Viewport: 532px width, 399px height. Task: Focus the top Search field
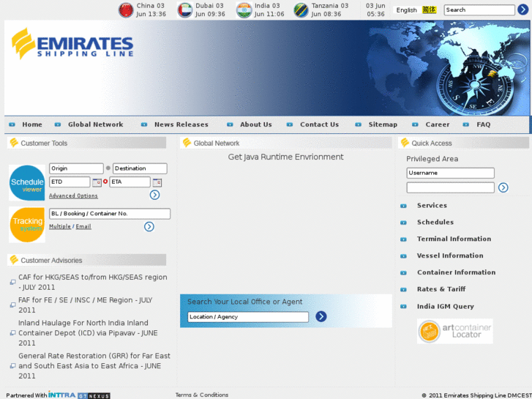(479, 10)
